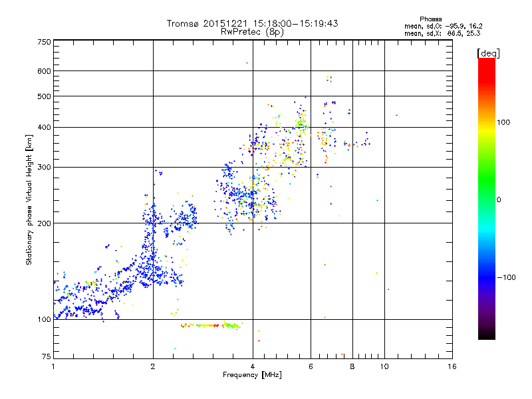Image resolution: width=532 pixels, height=399 pixels.
Task: Click the isolated orange point right of 10 MHz
Action: click(396, 115)
